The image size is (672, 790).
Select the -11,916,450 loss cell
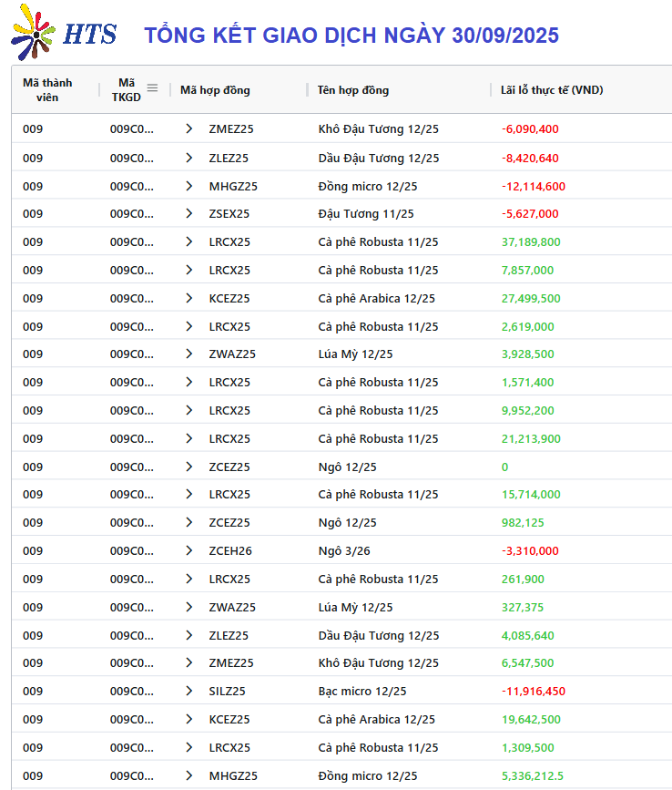click(x=533, y=692)
